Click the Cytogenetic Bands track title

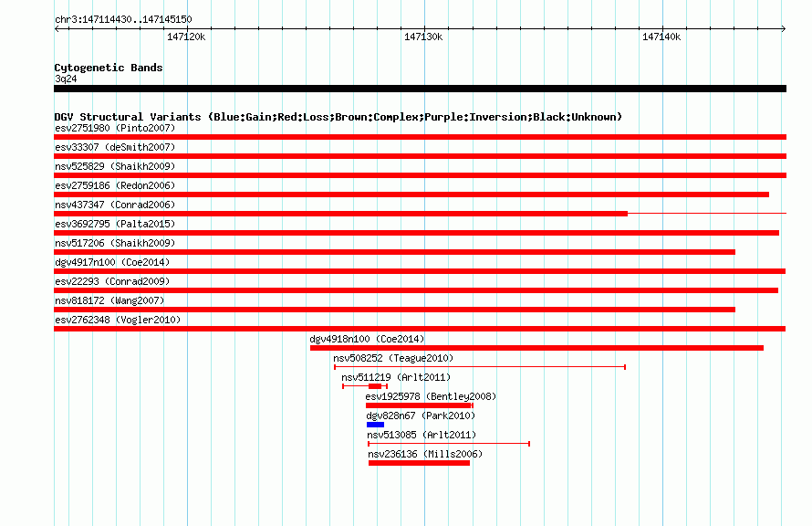pos(109,68)
